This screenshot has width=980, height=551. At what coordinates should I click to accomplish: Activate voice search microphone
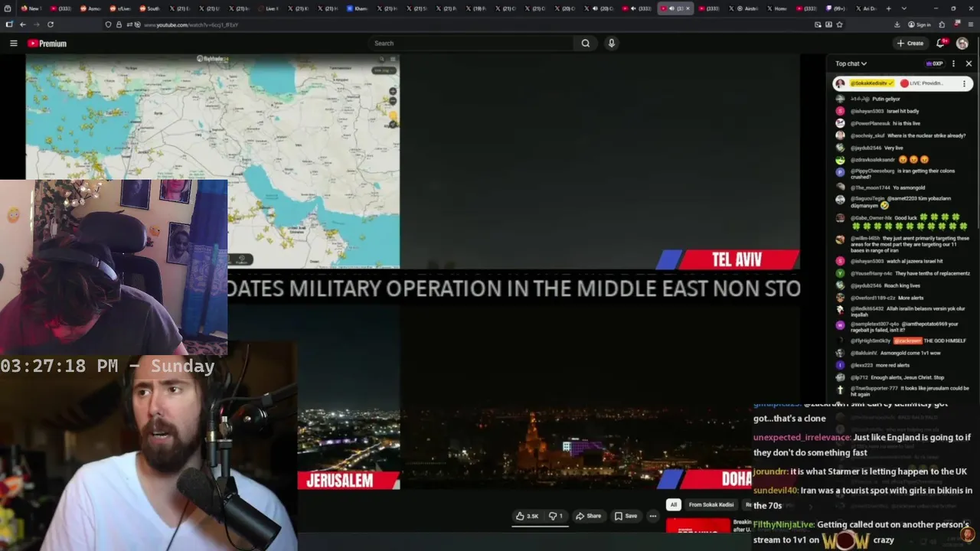click(x=611, y=44)
